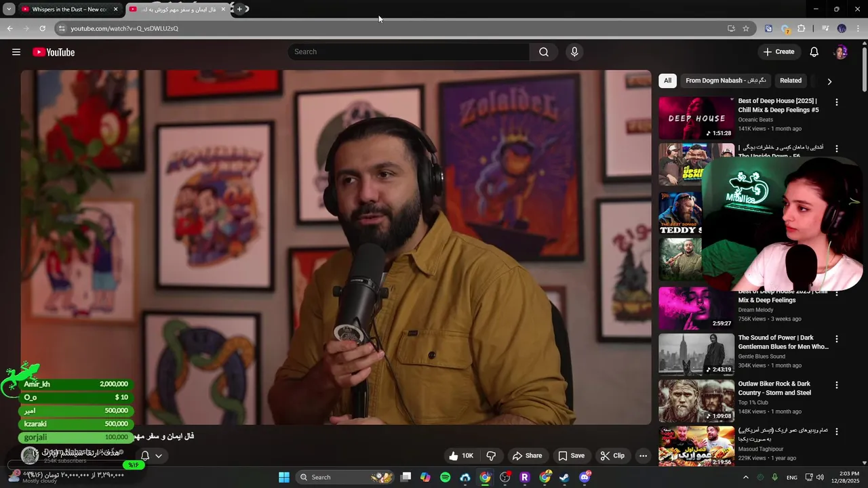Open Chrome three-dot menu
Screen dimensions: 868x488
[858, 28]
